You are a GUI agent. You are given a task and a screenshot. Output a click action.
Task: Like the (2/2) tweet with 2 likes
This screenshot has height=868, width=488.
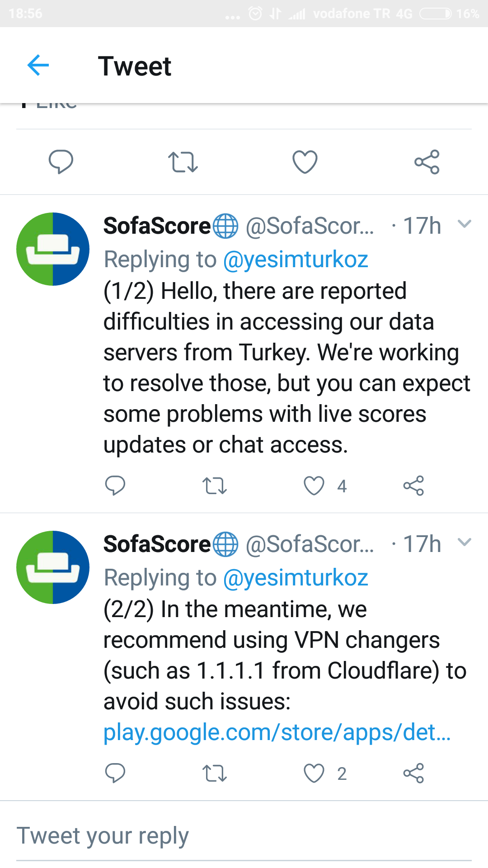coord(314,773)
